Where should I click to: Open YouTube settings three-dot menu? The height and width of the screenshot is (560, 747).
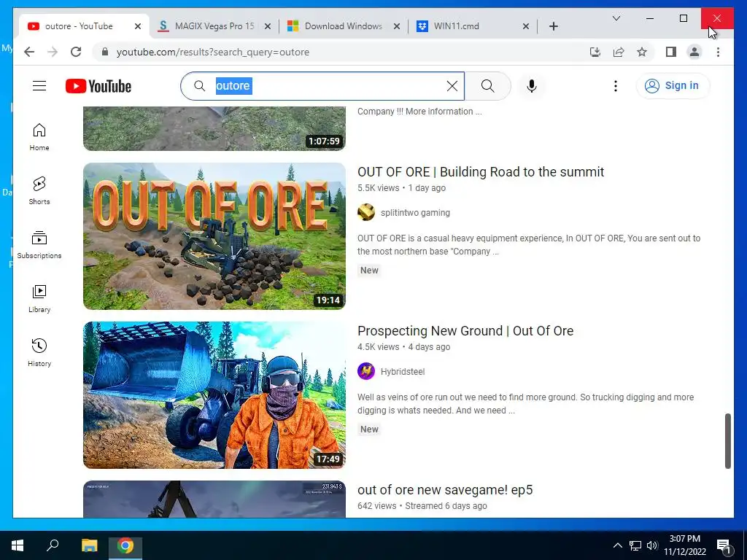(x=616, y=86)
